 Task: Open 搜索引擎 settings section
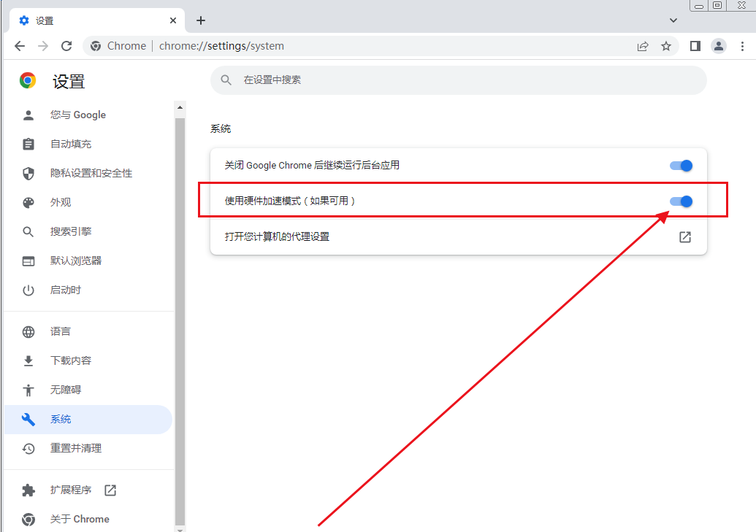pos(88,232)
